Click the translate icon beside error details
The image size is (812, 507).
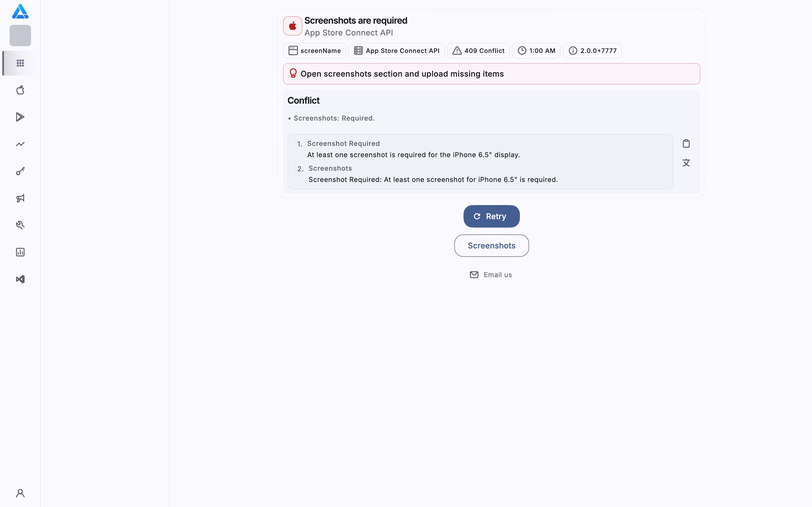[686, 163]
